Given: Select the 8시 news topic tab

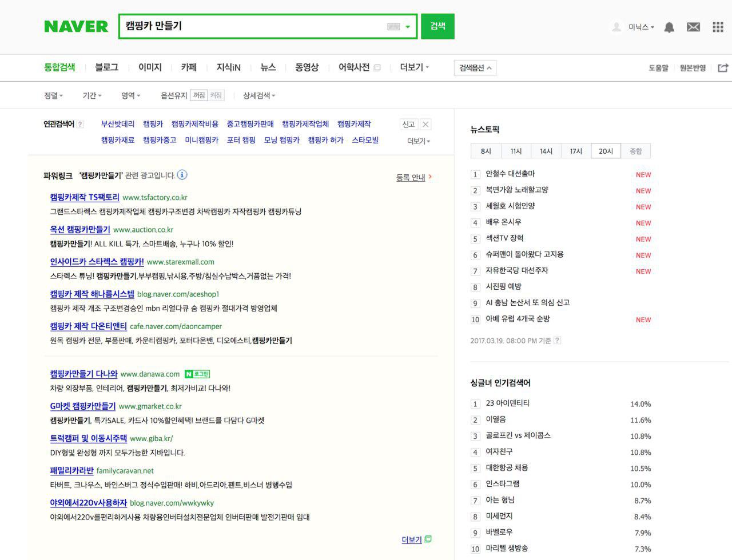Looking at the screenshot, I should (x=486, y=151).
